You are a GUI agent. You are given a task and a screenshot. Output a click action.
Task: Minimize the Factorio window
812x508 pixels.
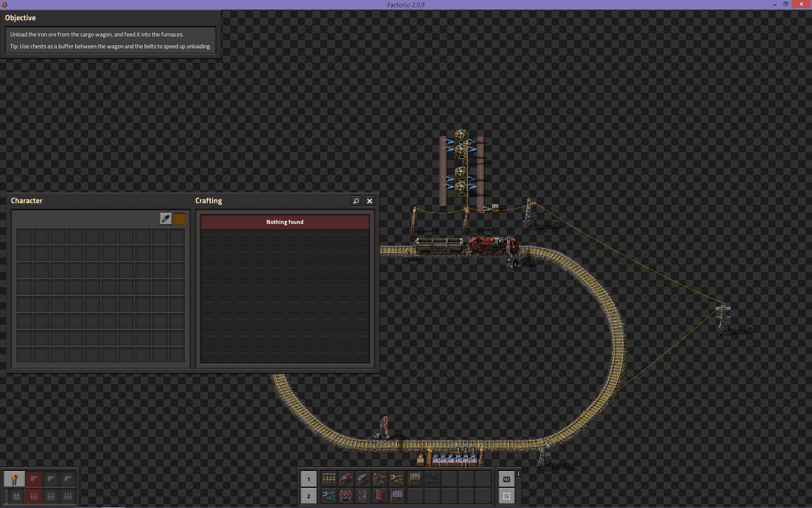coord(775,5)
